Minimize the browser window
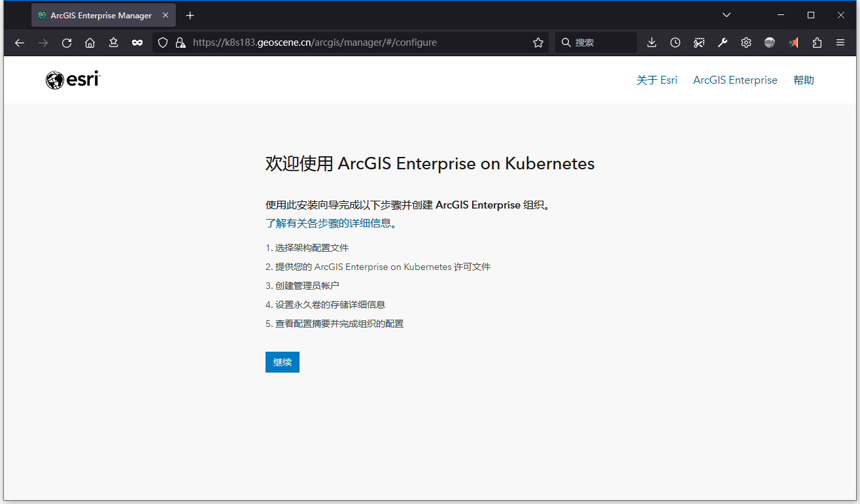860x504 pixels. (781, 15)
